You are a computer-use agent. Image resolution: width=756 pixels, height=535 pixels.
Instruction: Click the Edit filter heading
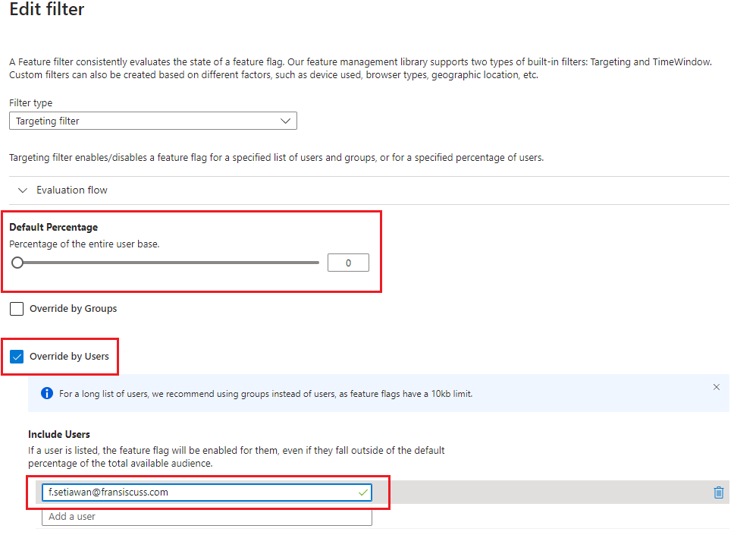(x=47, y=11)
